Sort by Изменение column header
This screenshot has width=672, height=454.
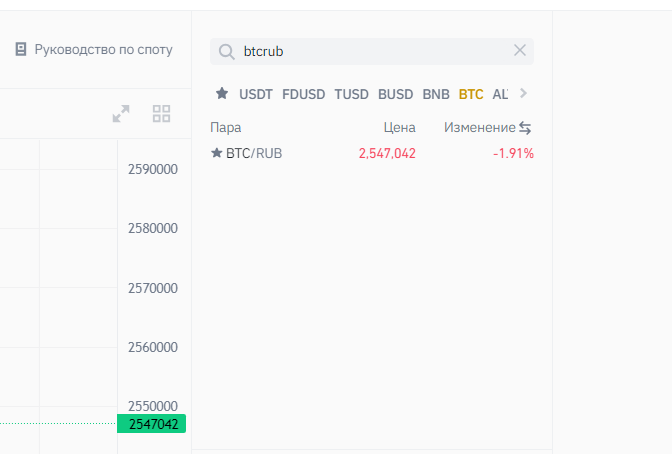tap(479, 128)
